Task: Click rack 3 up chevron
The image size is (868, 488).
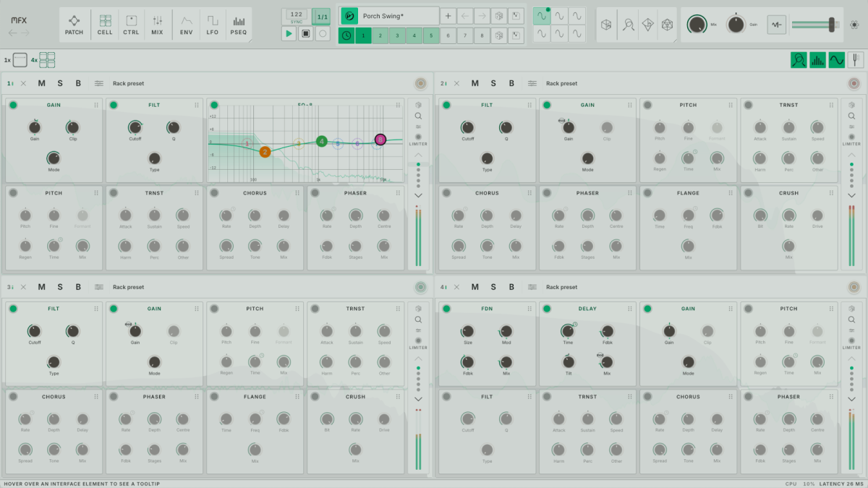Action: (418, 359)
